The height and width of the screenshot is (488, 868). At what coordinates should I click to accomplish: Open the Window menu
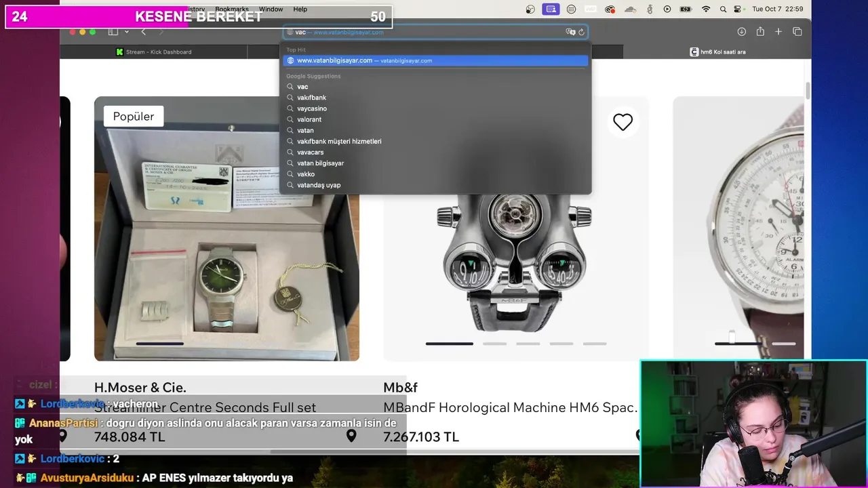(x=271, y=9)
